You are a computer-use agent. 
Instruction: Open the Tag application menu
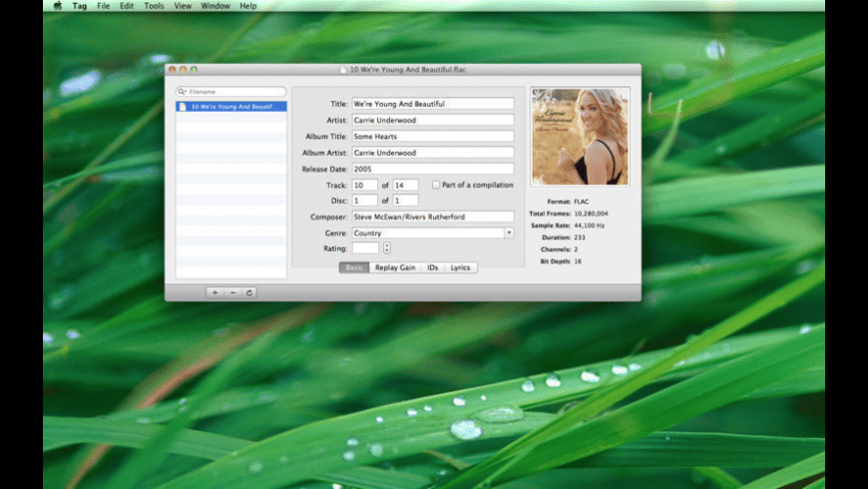click(79, 6)
